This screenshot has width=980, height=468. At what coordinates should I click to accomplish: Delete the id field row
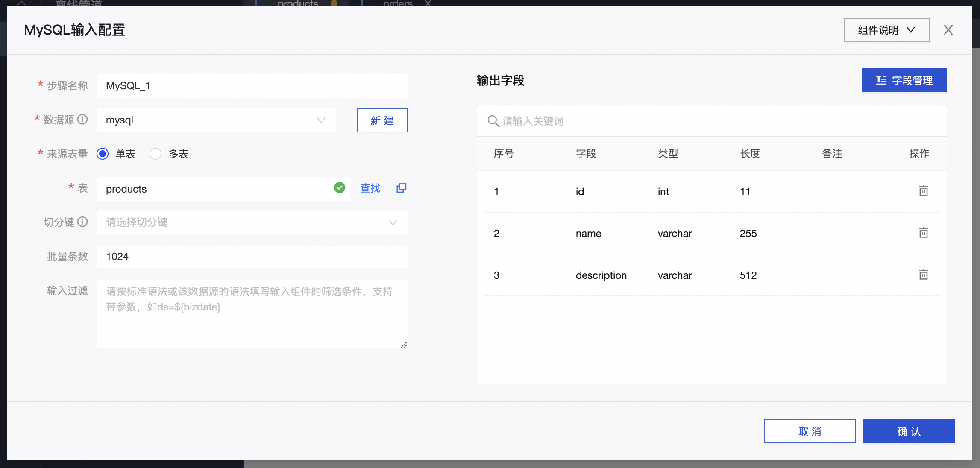click(923, 191)
